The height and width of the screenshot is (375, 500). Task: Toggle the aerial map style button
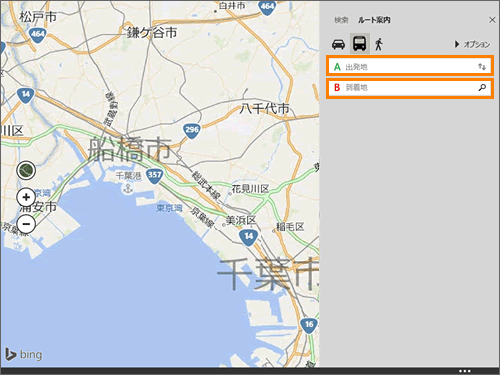[26, 171]
